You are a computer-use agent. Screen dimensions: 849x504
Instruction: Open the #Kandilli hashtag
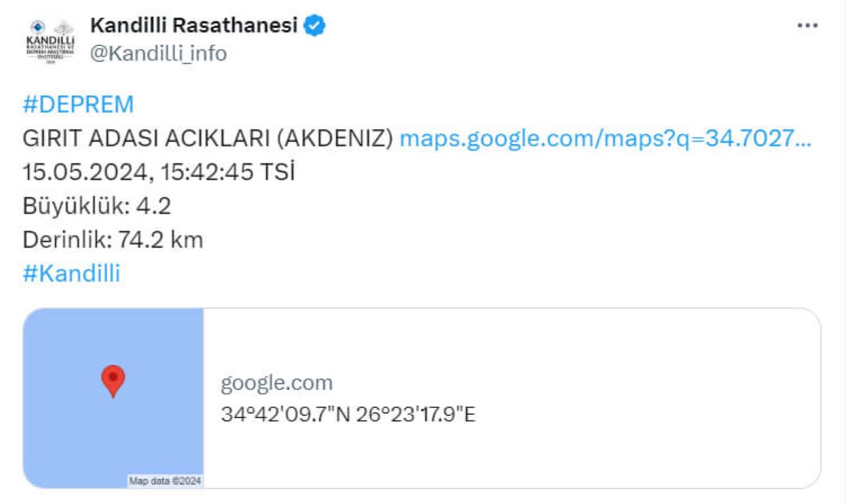71,274
